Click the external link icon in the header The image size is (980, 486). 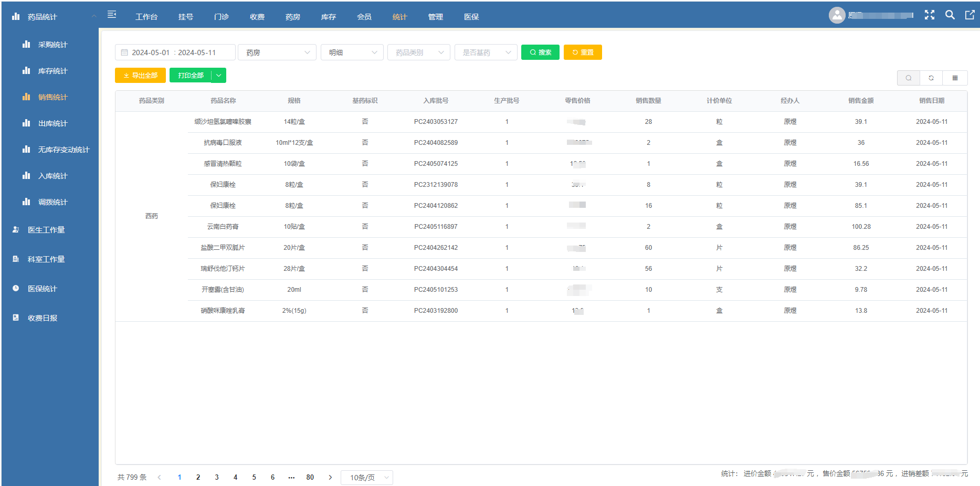pyautogui.click(x=969, y=15)
